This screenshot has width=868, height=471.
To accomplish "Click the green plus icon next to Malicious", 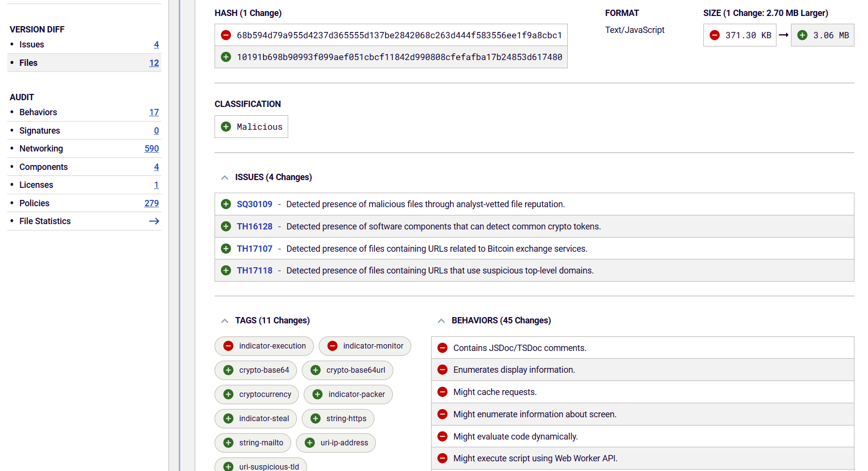I will tap(226, 127).
